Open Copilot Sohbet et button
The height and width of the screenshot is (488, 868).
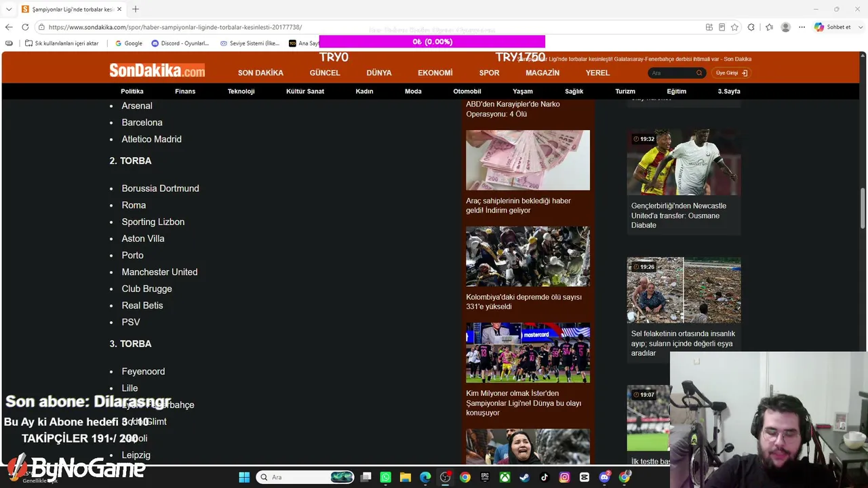click(833, 27)
